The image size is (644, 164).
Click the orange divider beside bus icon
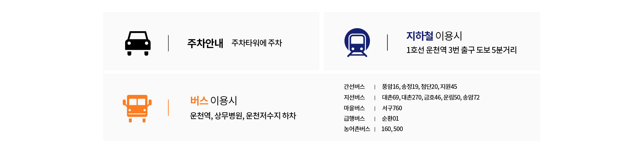pos(168,108)
